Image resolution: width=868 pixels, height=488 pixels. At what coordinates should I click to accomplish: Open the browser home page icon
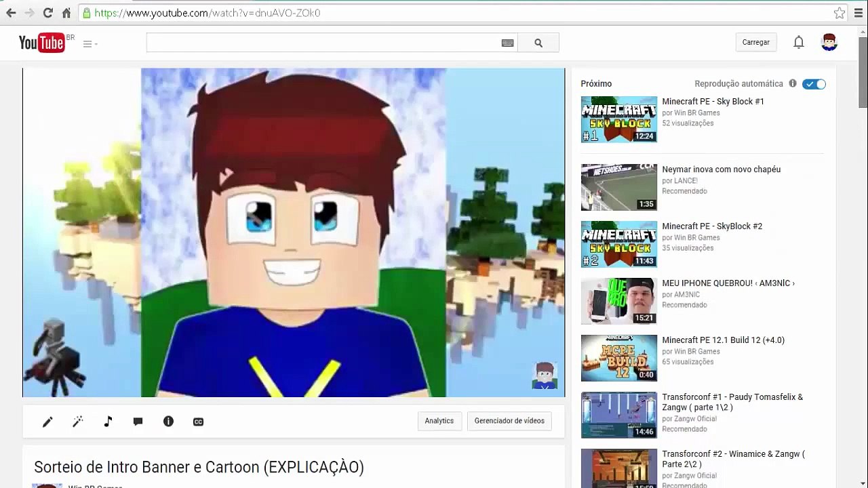66,13
